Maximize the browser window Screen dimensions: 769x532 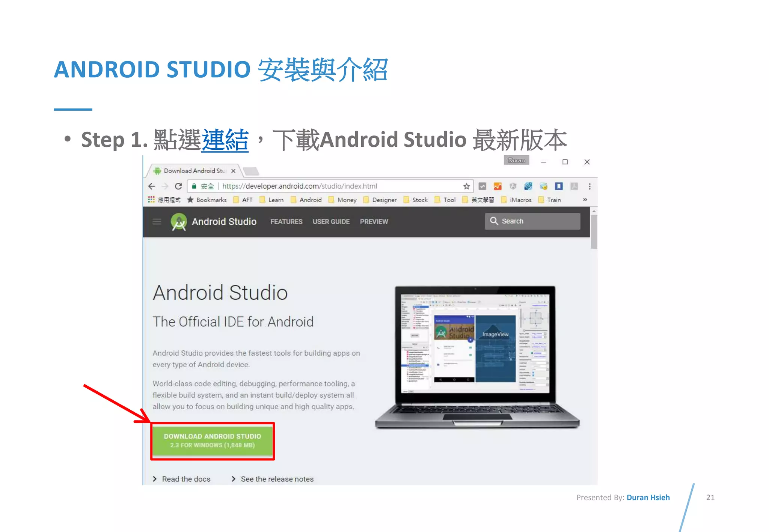(565, 162)
